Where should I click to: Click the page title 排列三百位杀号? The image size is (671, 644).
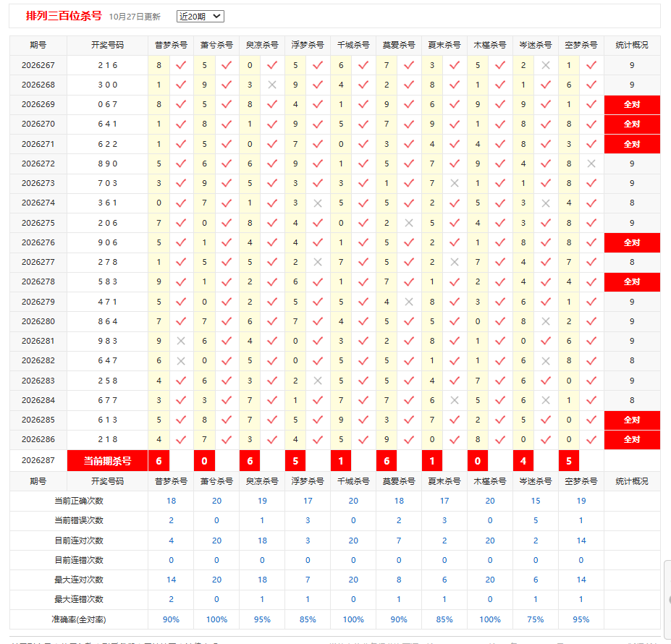coord(64,16)
